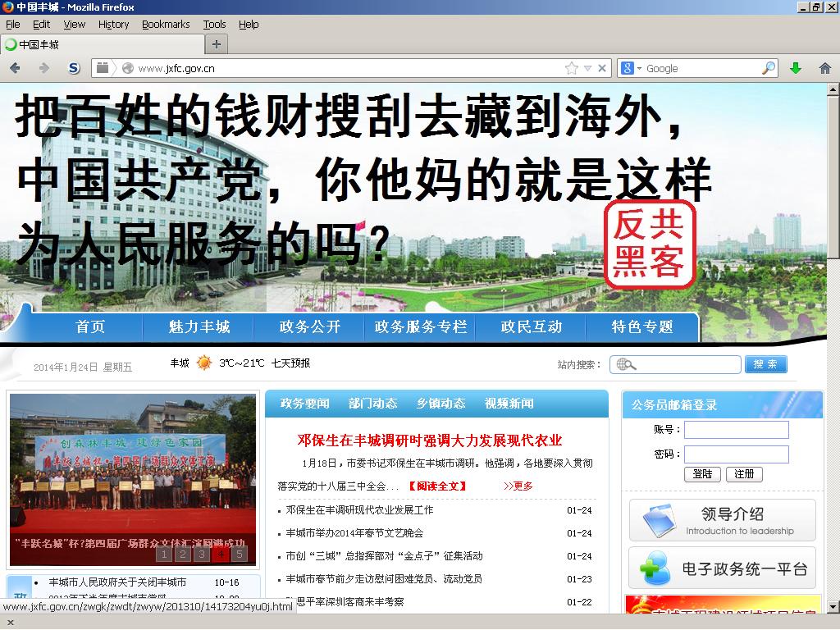Select slide 3 in the photo carousel
The image size is (840, 630).
pos(202,554)
